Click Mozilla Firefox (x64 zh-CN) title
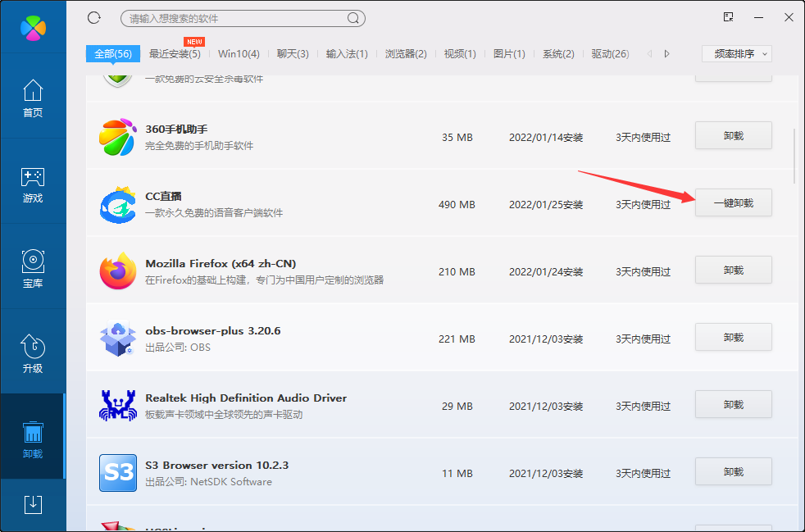Image resolution: width=805 pixels, height=532 pixels. coord(221,263)
